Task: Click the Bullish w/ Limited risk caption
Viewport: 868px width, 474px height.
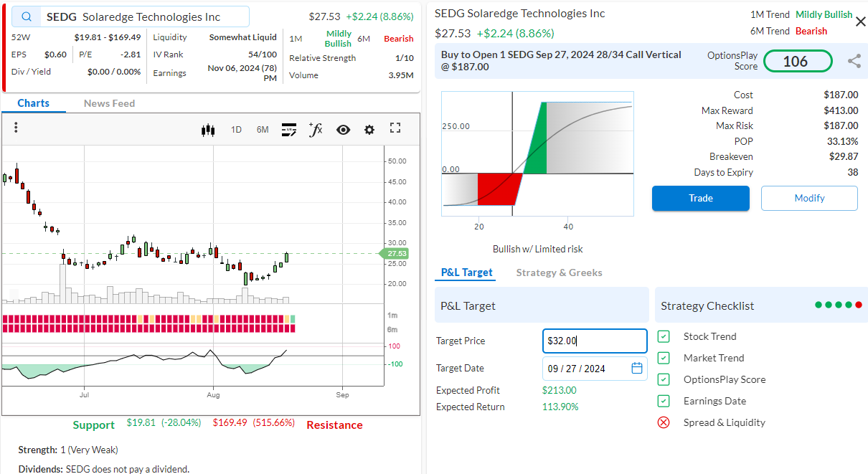Action: click(x=538, y=249)
